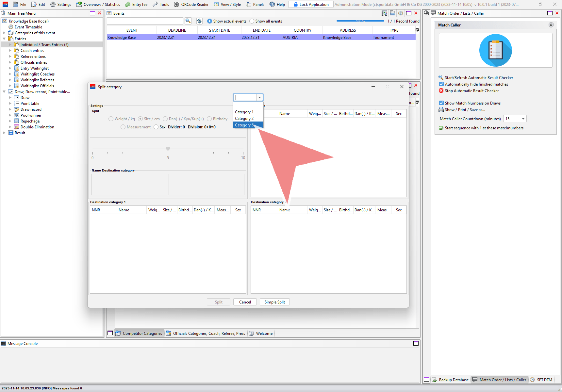This screenshot has width=562, height=392.
Task: Uncheck Automatically hide finished matches
Action: click(441, 84)
